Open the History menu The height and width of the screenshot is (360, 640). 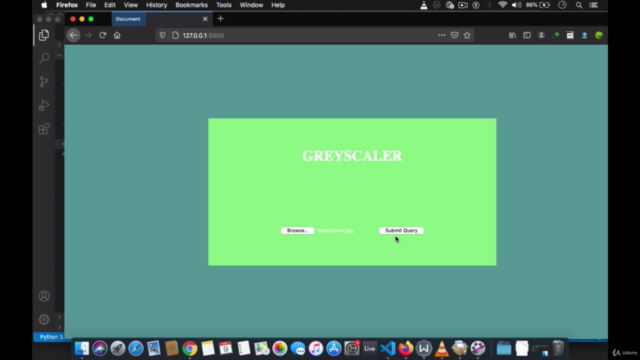[157, 5]
